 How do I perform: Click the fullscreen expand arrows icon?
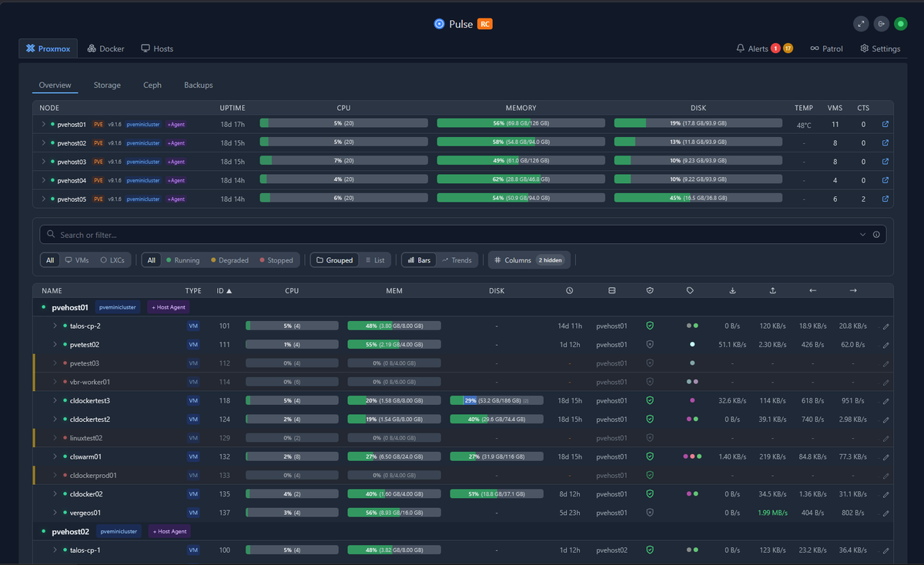point(861,24)
